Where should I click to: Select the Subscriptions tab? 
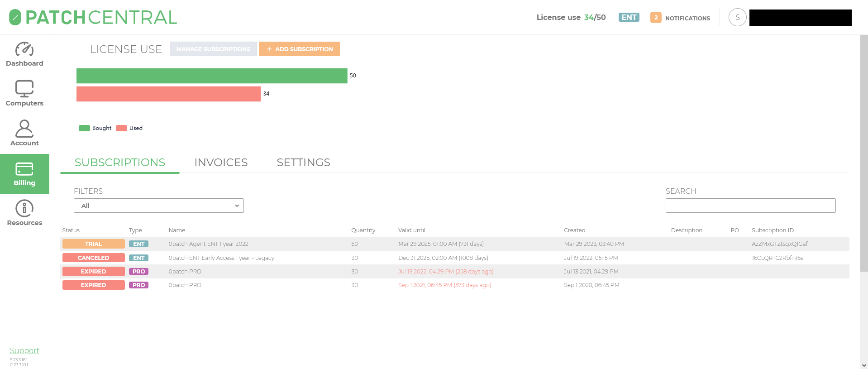click(x=120, y=163)
